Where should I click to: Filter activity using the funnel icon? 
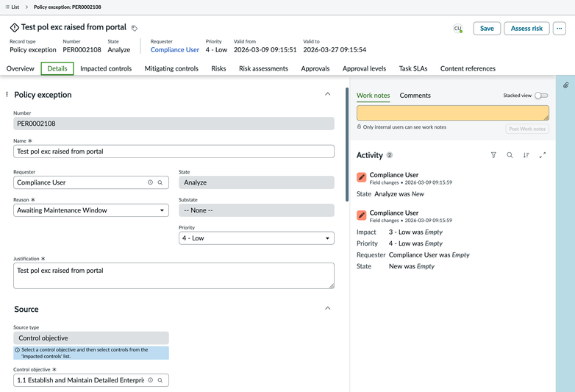493,155
